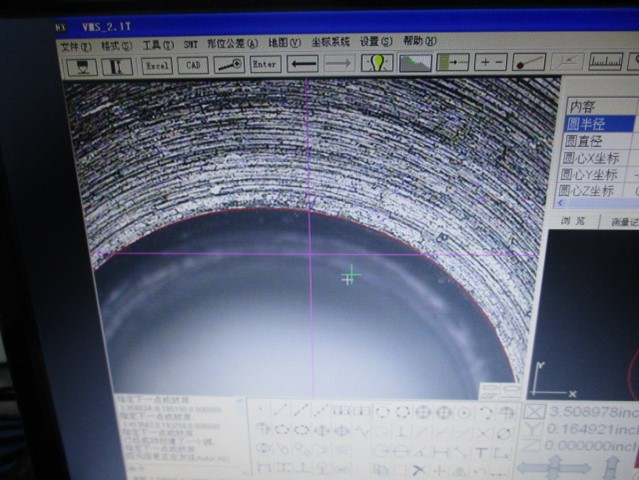Click the CAD export button

[x=193, y=65]
